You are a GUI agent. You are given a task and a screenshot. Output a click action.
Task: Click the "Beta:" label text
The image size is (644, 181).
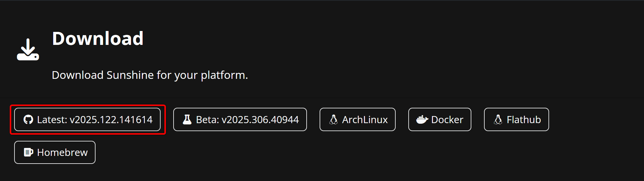(x=207, y=120)
